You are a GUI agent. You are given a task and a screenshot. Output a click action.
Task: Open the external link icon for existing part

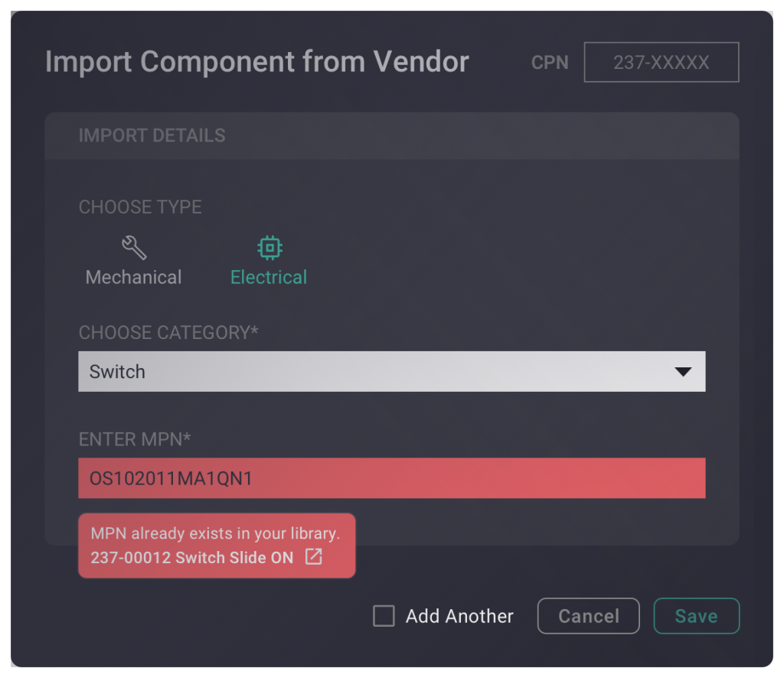(313, 557)
